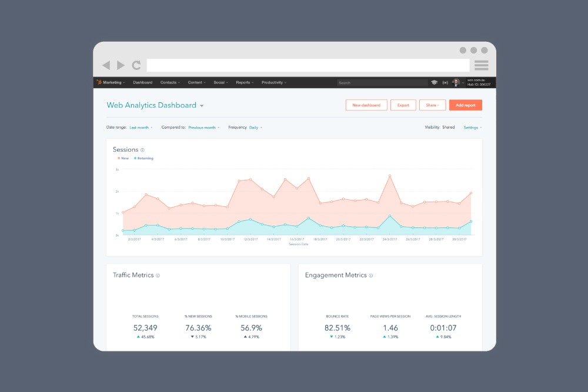
Task: Click the browser forward arrow icon
Action: coord(121,65)
